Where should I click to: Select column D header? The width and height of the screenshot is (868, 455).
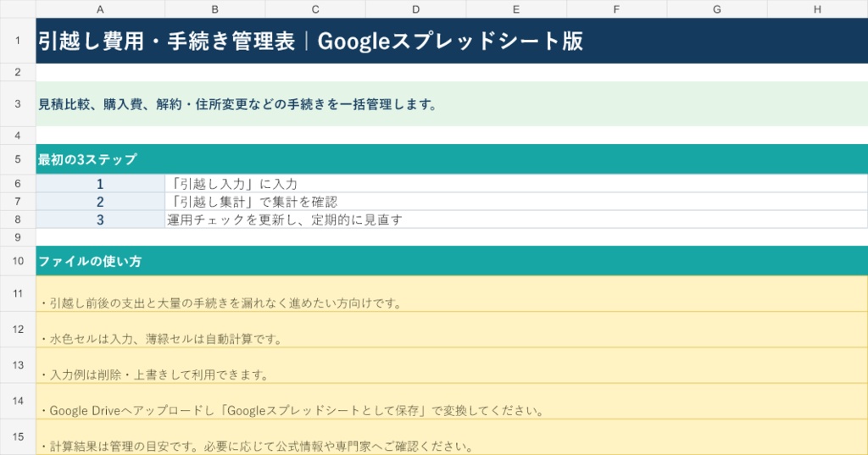point(415,8)
